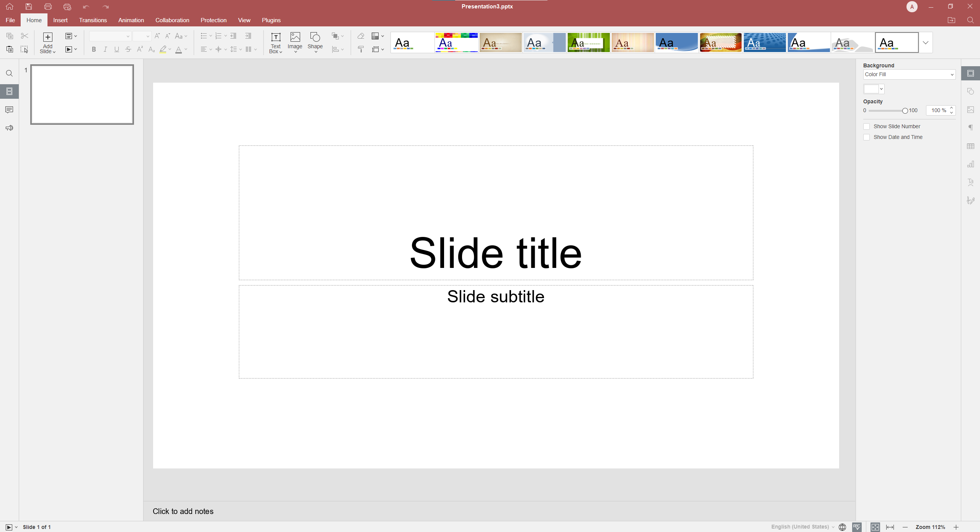
Task: Toggle strikethrough formatting
Action: tap(128, 49)
